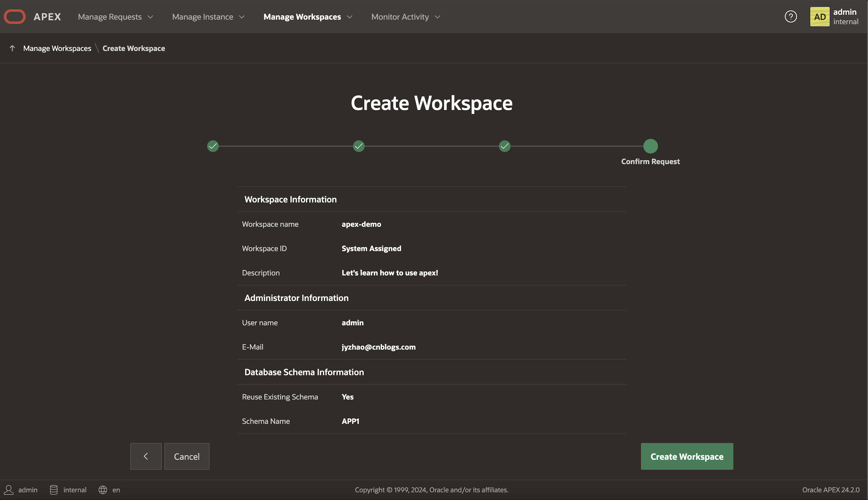Click the admin user icon in footer
The image size is (868, 500).
click(x=9, y=490)
